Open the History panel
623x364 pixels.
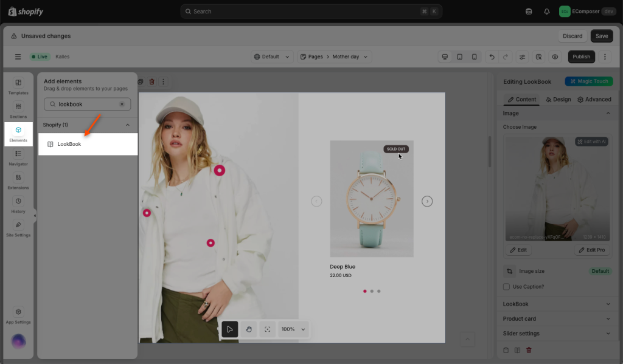18,205
